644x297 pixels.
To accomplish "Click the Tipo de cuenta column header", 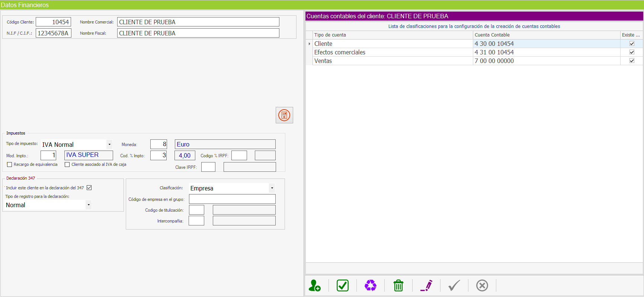I will [393, 35].
